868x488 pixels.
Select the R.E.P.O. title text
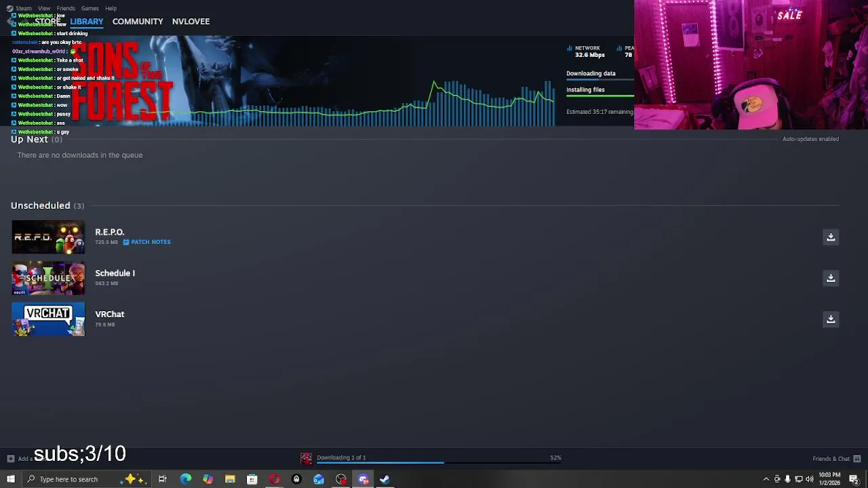[x=110, y=232]
